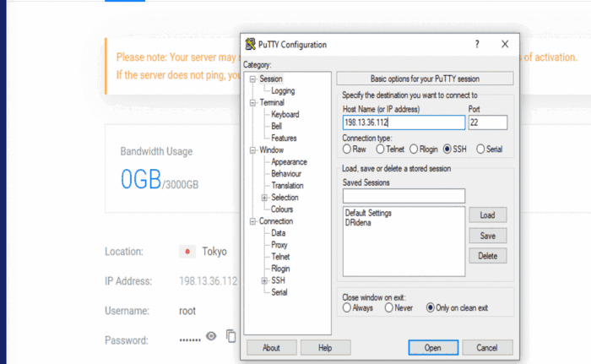Collapse the Connection tree node
Viewport: 591px width, 364px height.
[x=252, y=221]
